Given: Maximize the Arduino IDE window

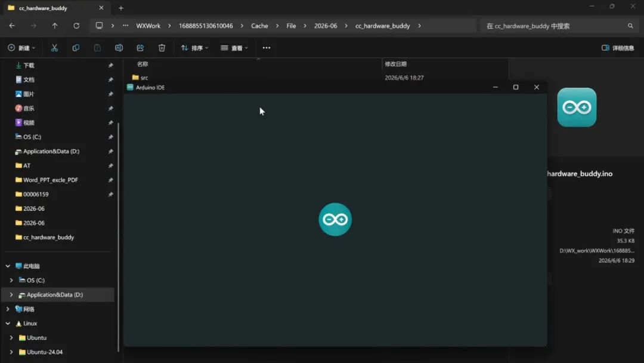Looking at the screenshot, I should [x=516, y=87].
